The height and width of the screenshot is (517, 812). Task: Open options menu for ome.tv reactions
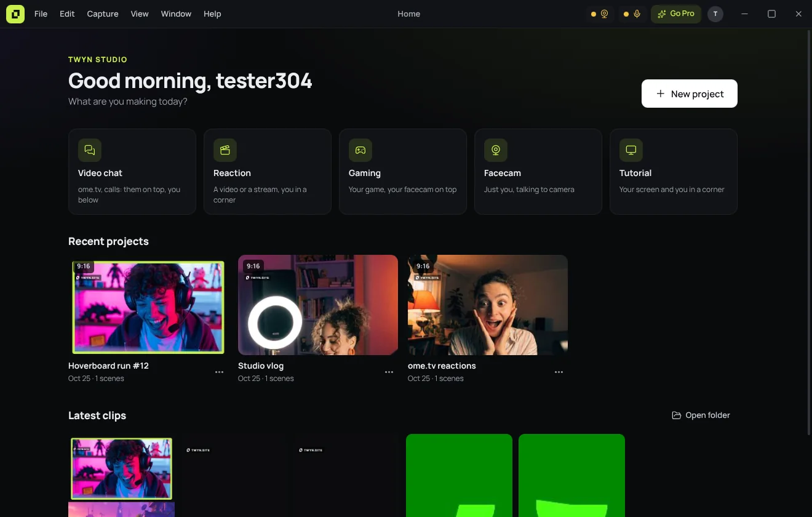click(559, 372)
